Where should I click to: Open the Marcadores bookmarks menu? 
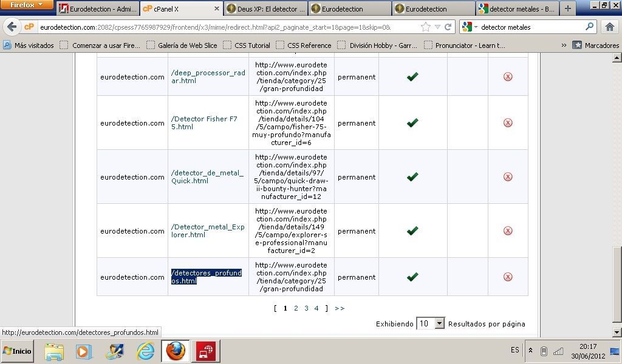click(x=596, y=45)
